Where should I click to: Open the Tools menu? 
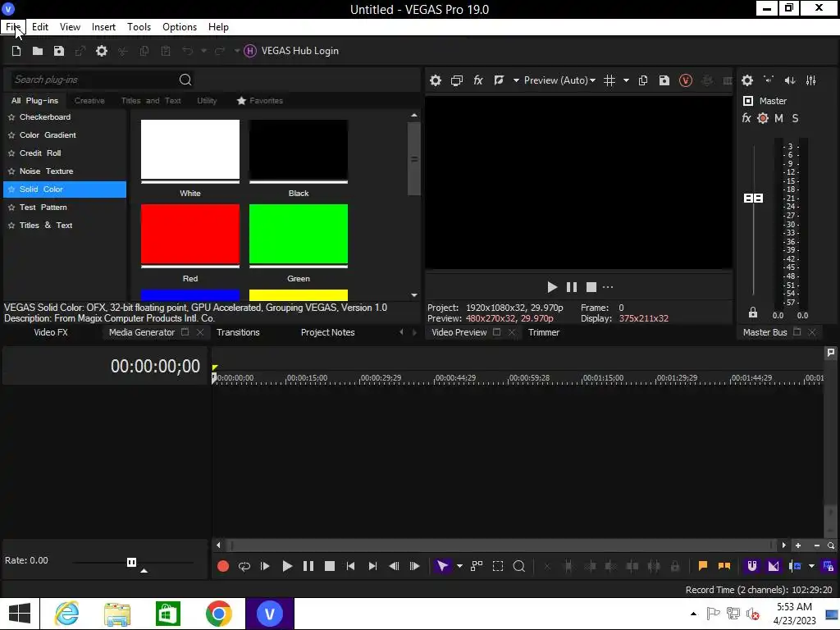pos(139,27)
